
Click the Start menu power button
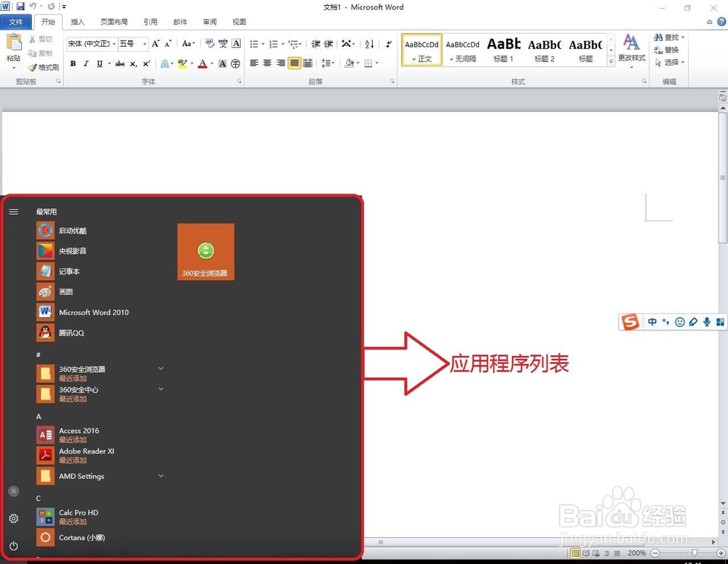13,546
